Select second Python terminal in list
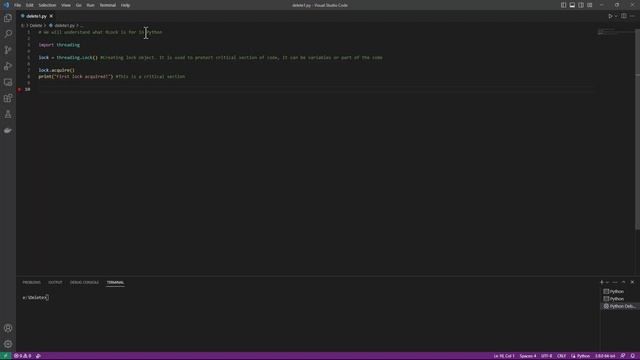This screenshot has height=360, width=640. (x=617, y=299)
